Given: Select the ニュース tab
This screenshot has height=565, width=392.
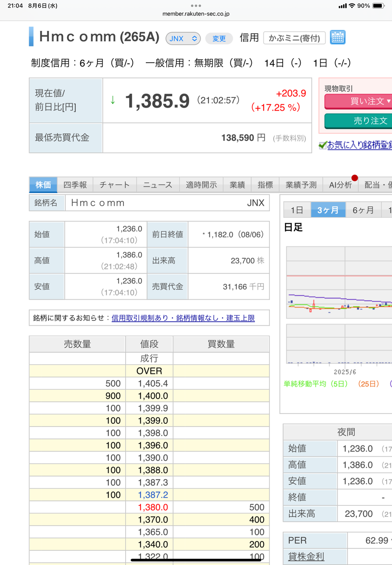Looking at the screenshot, I should pos(157,185).
